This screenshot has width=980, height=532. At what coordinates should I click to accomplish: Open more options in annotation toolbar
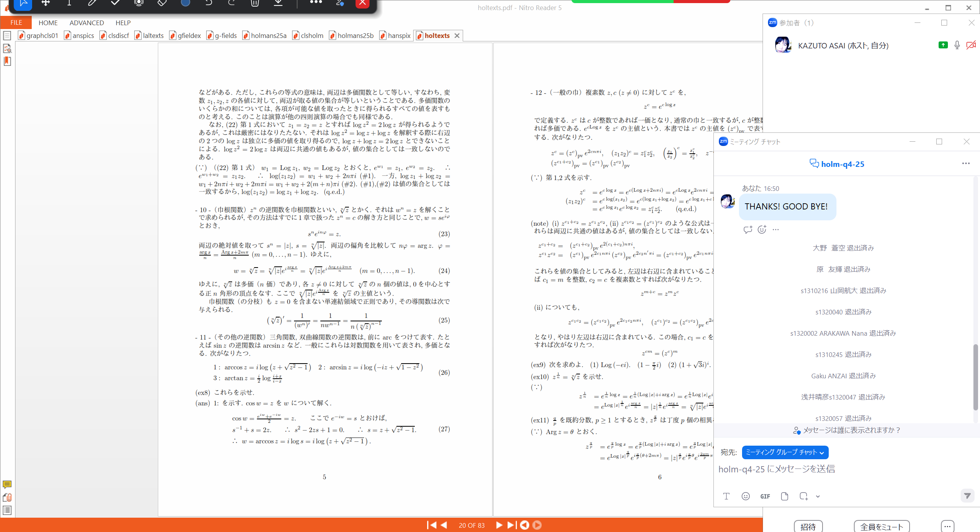316,2
